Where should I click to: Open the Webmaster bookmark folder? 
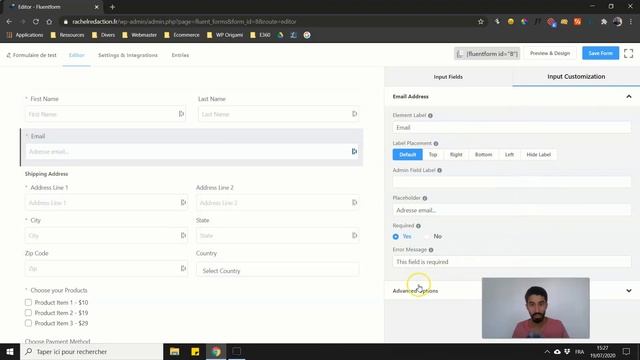(139, 35)
